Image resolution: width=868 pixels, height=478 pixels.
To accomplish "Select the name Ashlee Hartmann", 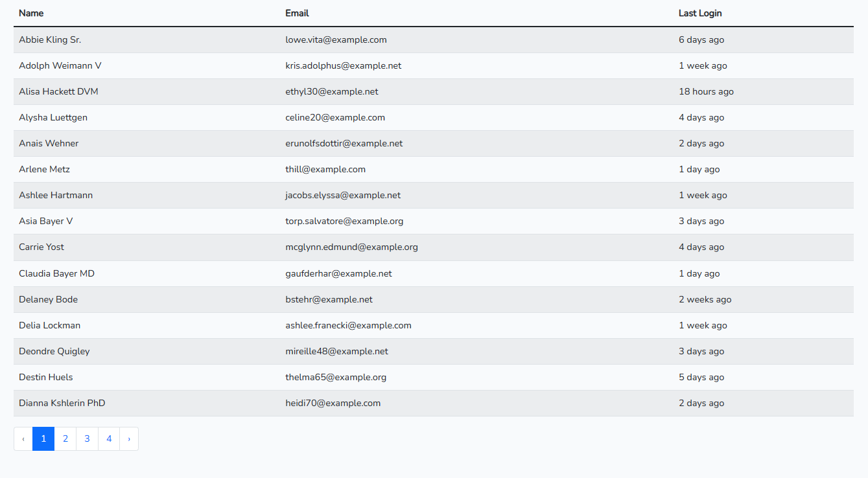I will (56, 195).
